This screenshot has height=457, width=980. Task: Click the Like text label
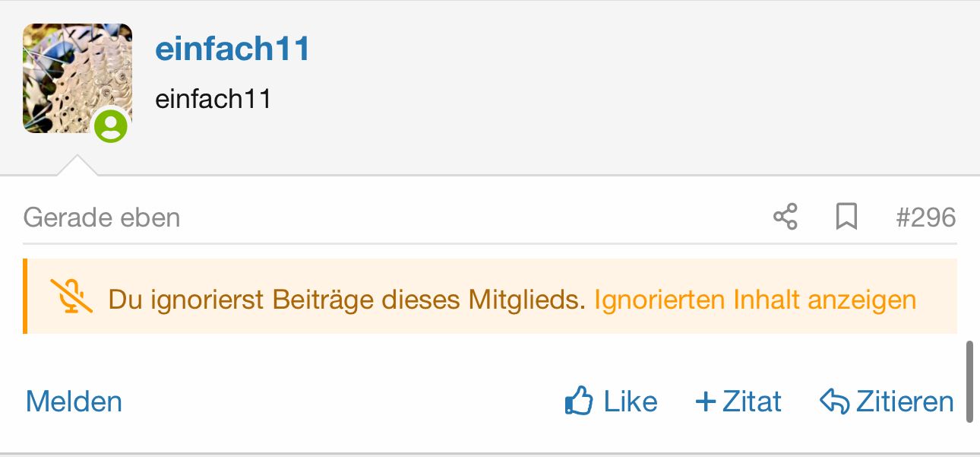click(x=631, y=401)
